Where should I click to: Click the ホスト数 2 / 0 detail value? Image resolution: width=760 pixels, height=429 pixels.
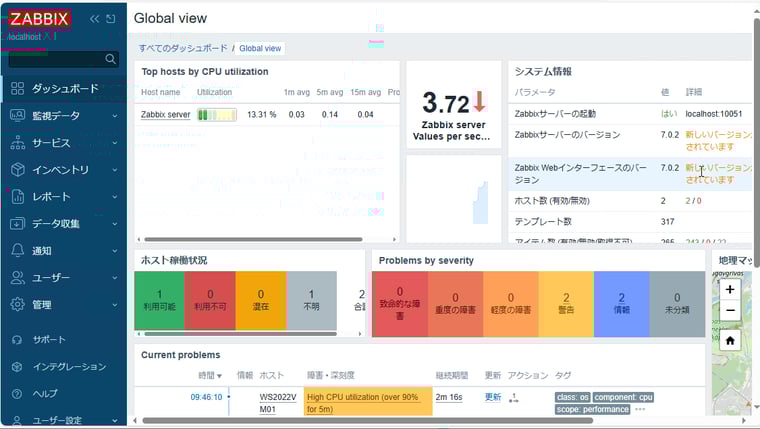[693, 201]
